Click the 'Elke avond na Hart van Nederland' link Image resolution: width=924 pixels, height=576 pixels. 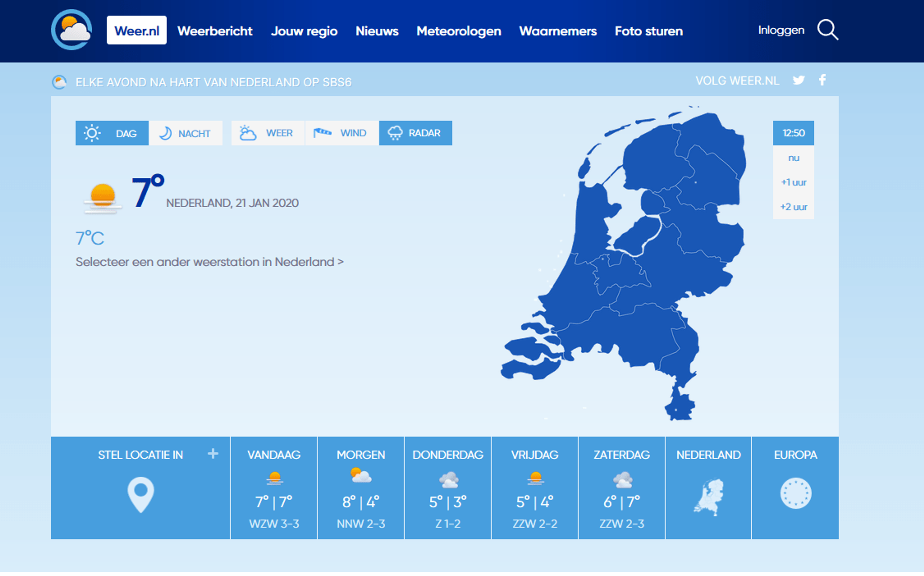[x=213, y=82]
